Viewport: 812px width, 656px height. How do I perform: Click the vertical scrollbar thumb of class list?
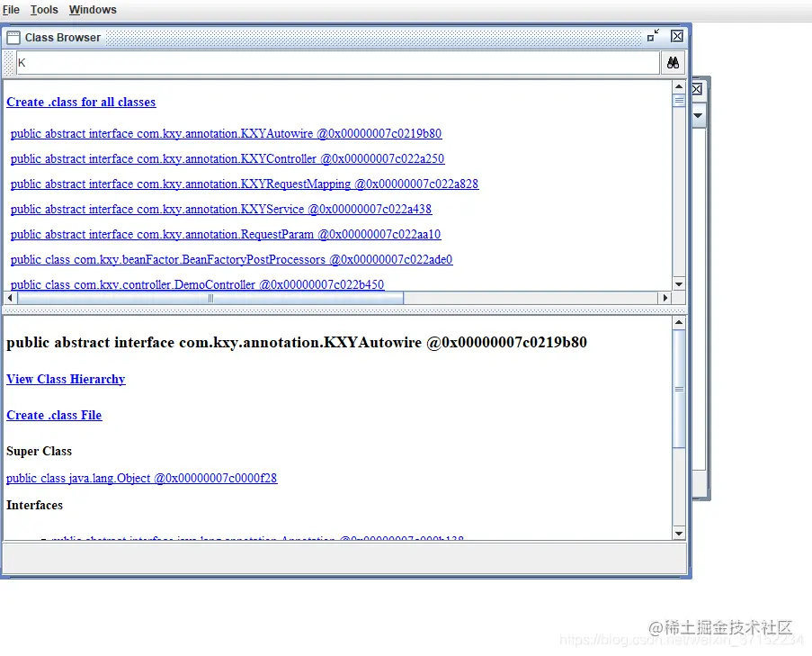pos(679,100)
